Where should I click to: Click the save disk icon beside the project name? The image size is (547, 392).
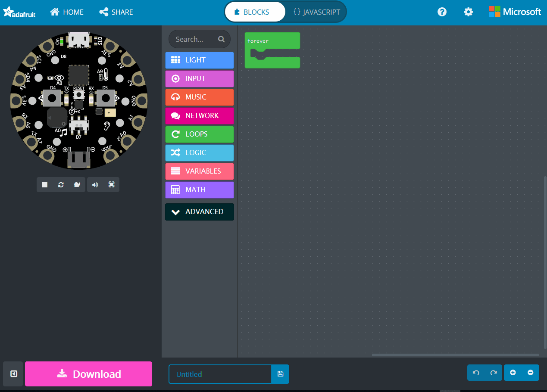(x=280, y=374)
